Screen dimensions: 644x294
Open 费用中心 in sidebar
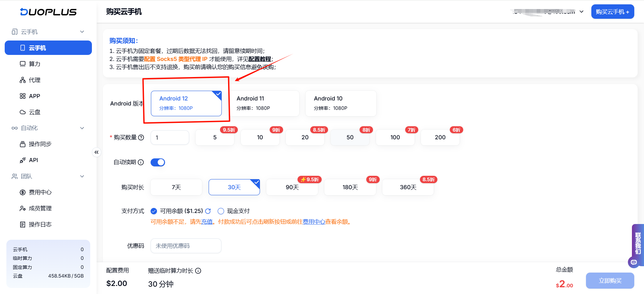tap(48, 192)
